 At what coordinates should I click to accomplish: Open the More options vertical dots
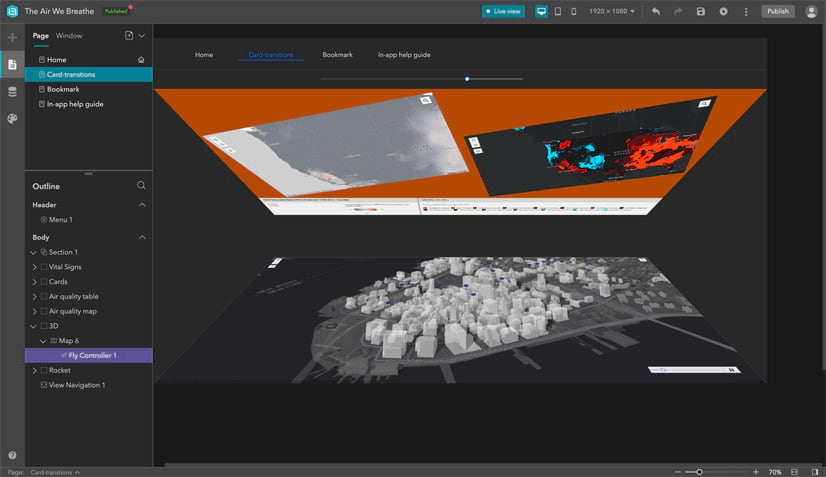pyautogui.click(x=746, y=11)
